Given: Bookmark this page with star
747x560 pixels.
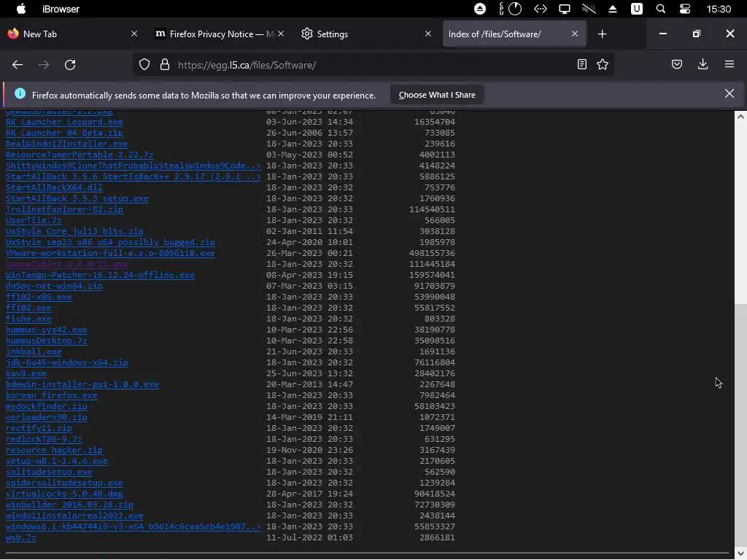Looking at the screenshot, I should pyautogui.click(x=603, y=64).
